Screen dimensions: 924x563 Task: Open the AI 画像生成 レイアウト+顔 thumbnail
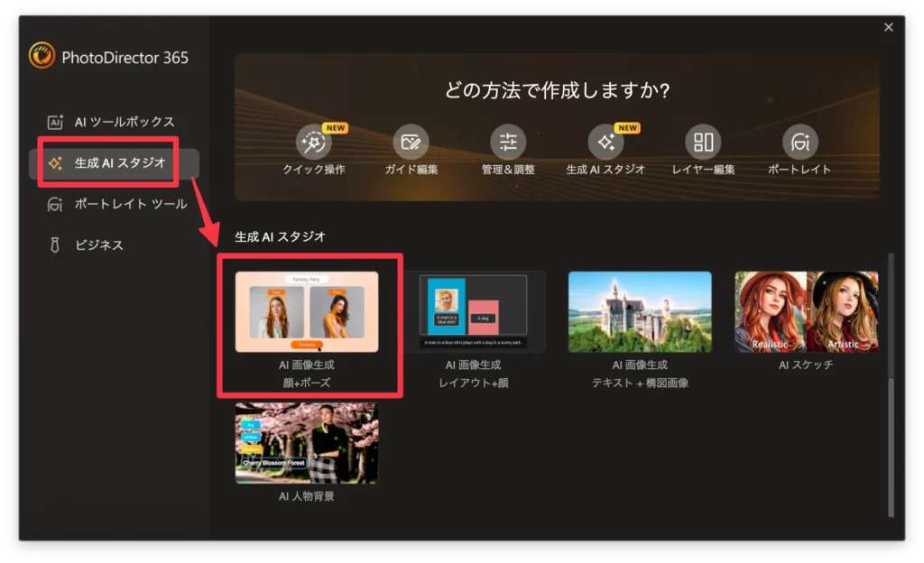[475, 311]
